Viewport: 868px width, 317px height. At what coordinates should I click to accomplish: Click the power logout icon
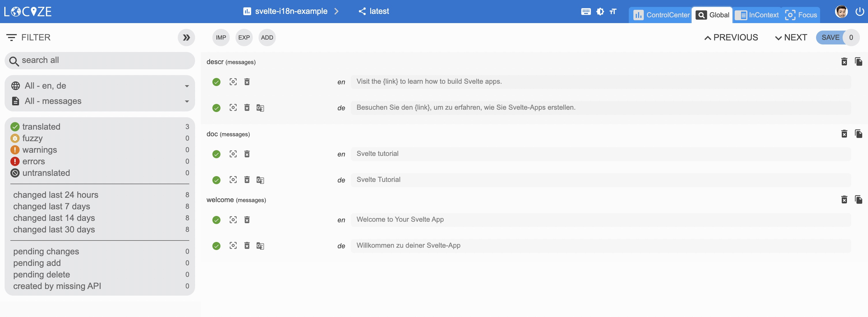(860, 12)
